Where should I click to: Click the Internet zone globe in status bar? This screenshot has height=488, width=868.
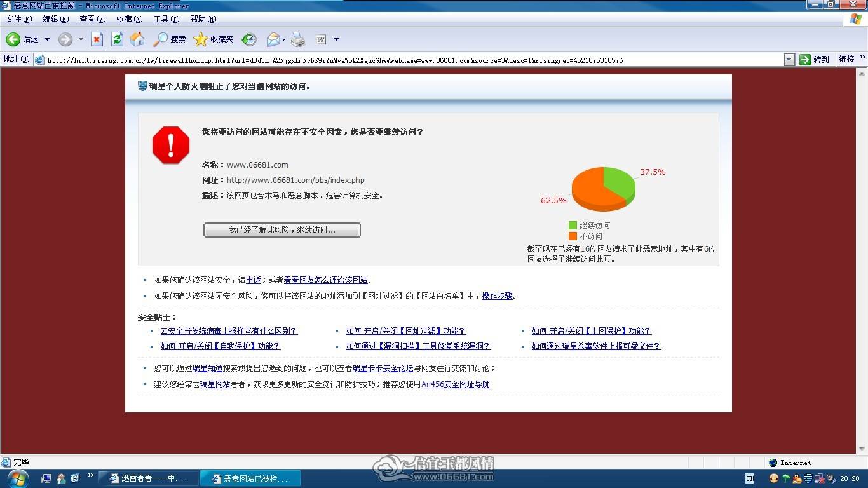[x=773, y=463]
